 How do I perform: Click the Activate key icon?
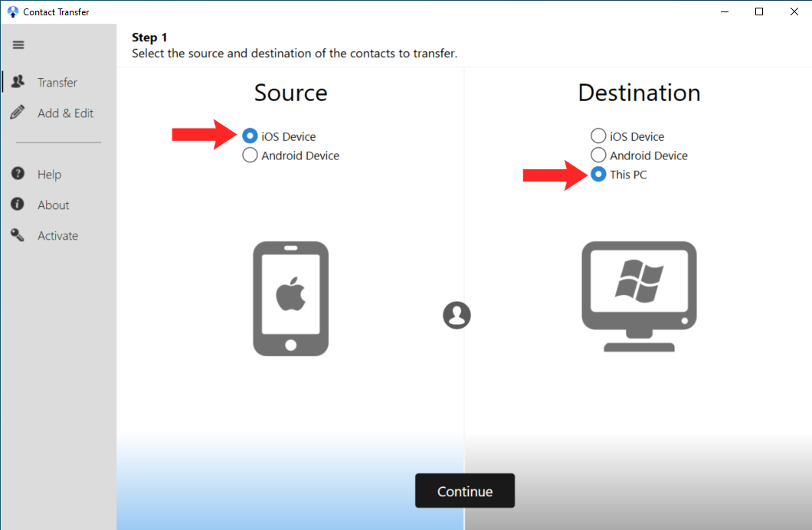click(x=18, y=235)
